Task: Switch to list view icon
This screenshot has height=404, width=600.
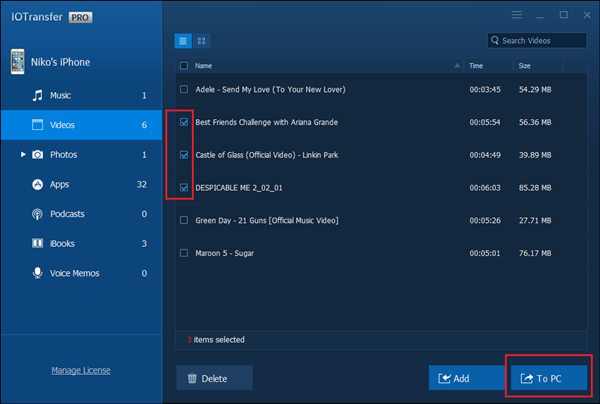Action: 183,41
